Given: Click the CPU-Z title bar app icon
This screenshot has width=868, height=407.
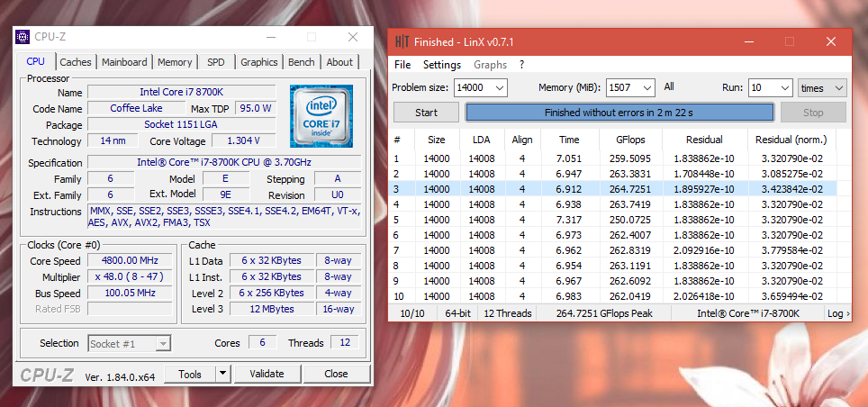Looking at the screenshot, I should click(x=23, y=37).
